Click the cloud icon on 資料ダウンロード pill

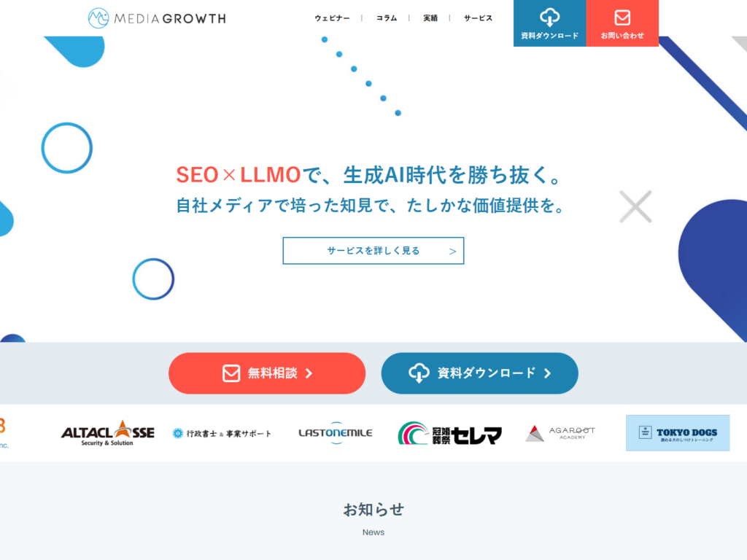pos(419,373)
